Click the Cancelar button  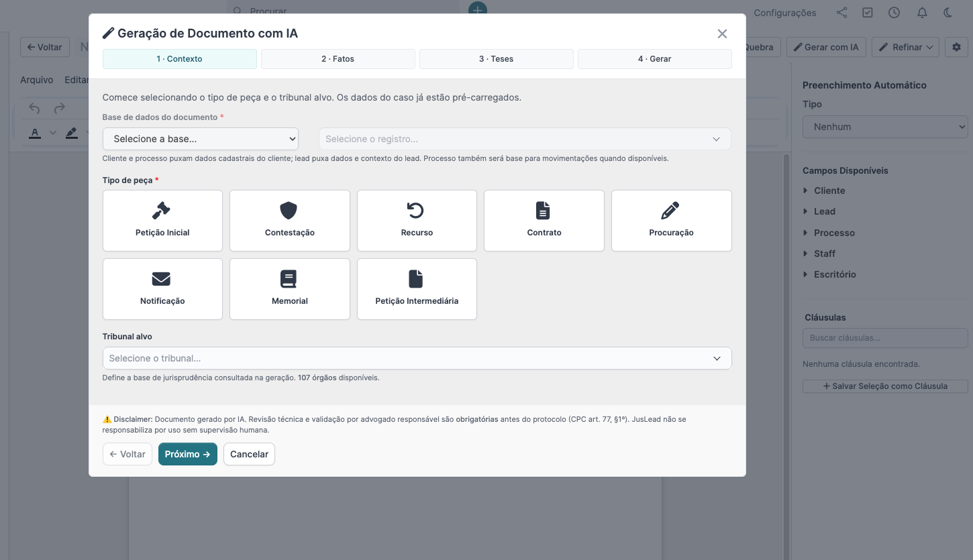click(x=249, y=454)
